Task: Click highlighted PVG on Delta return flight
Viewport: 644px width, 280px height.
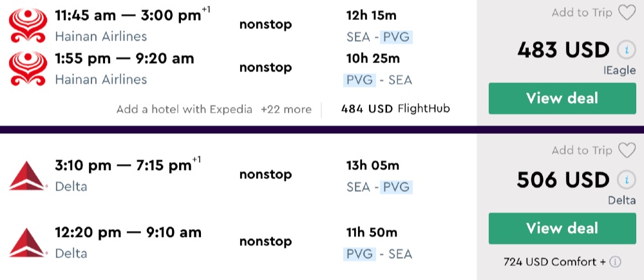Action: click(359, 254)
